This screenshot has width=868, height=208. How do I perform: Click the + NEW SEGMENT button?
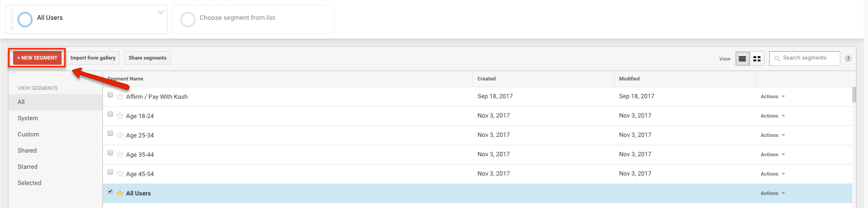click(37, 58)
